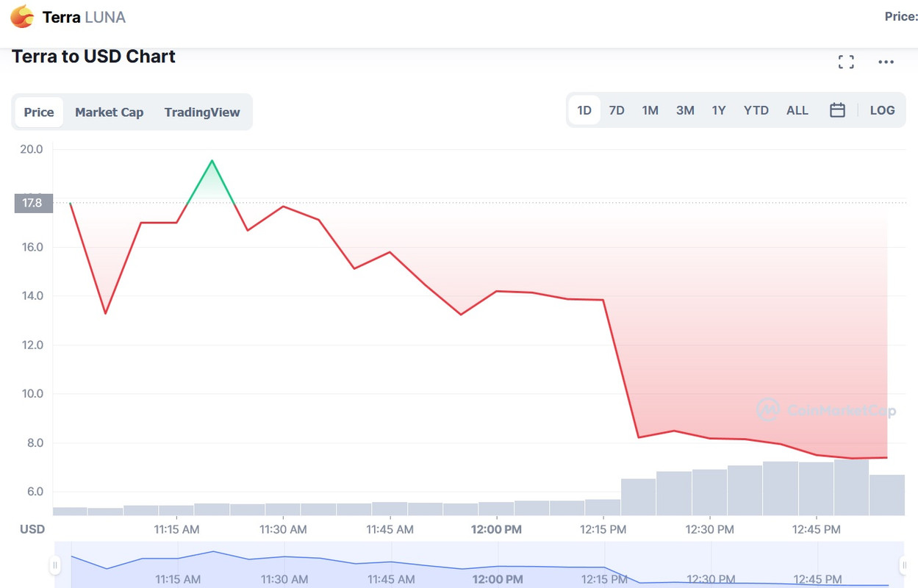Viewport: 918px width, 588px height.
Task: Click the 11:15 AM time axis label
Action: [176, 529]
